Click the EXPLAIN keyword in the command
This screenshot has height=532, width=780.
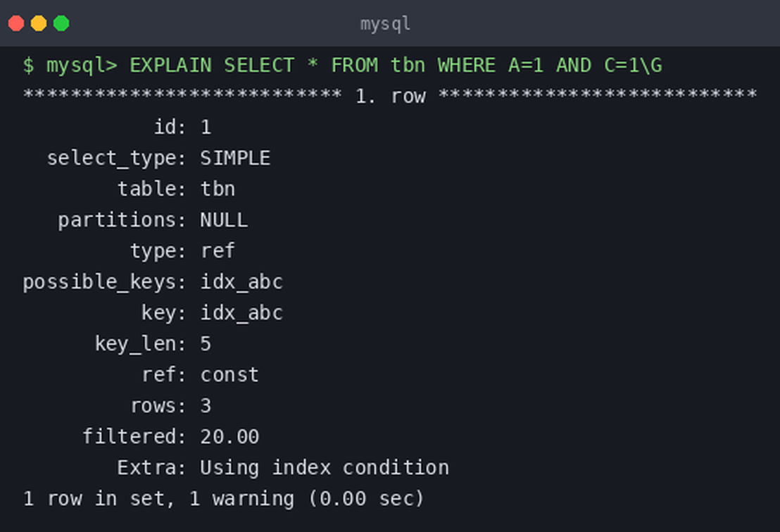170,65
